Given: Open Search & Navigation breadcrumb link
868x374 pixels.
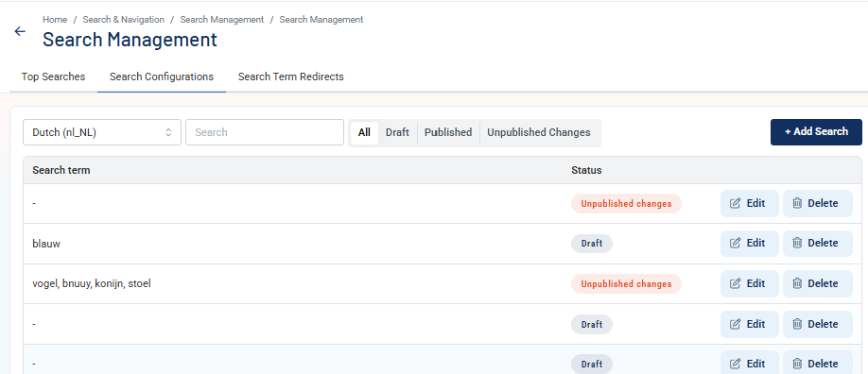Looking at the screenshot, I should (x=124, y=20).
